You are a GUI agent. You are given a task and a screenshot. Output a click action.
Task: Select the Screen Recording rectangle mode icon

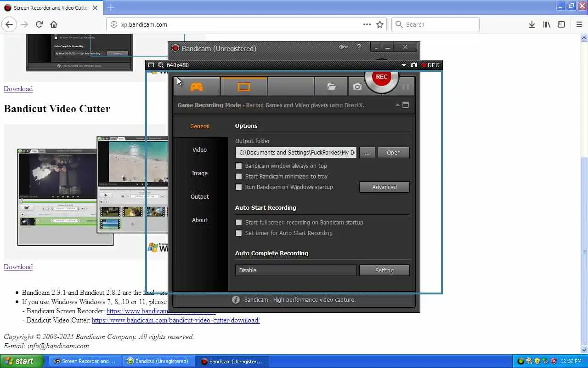[x=244, y=86]
